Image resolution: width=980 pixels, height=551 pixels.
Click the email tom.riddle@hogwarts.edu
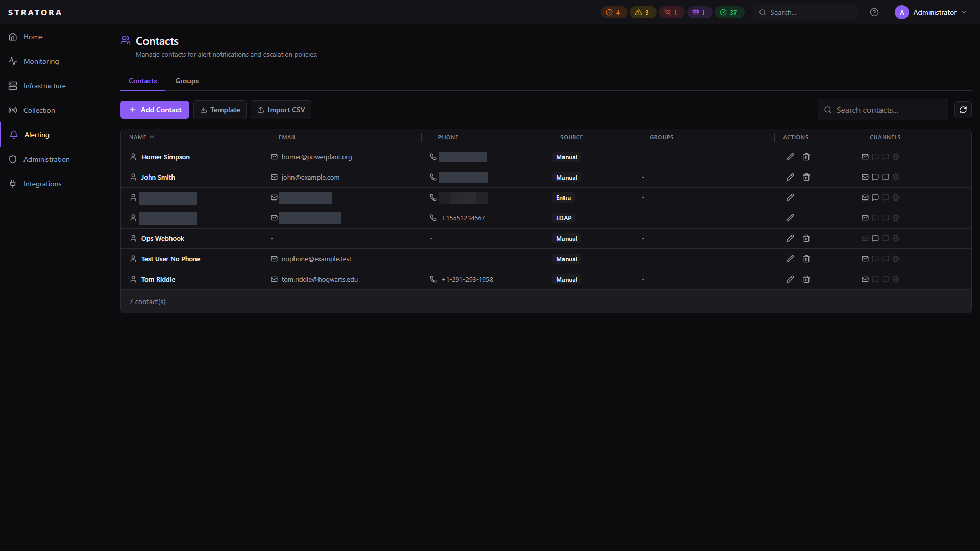[320, 279]
